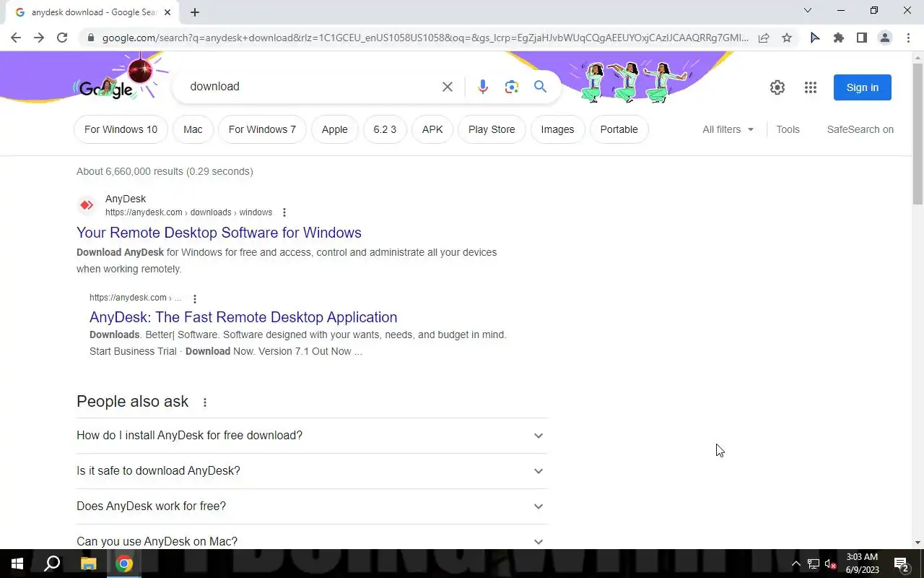Click the scrollbar down arrow
Screen dimensions: 924x578
(918, 543)
